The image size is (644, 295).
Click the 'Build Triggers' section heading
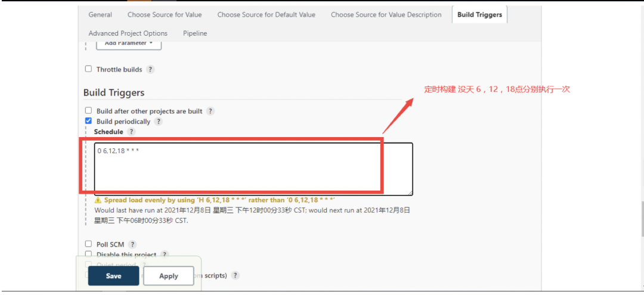click(114, 93)
